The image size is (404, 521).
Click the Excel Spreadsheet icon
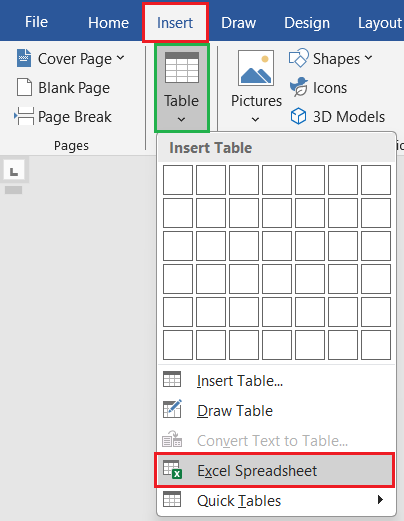tap(172, 469)
